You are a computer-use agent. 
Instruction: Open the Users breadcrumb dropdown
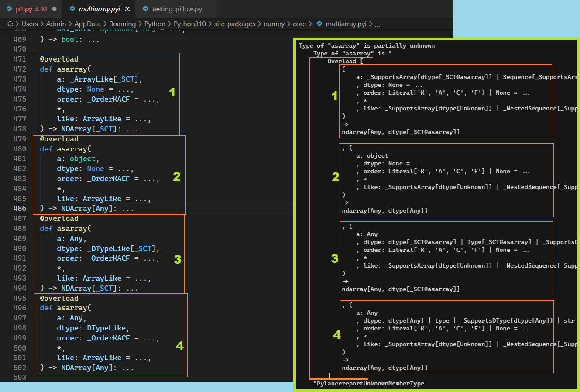(30, 24)
